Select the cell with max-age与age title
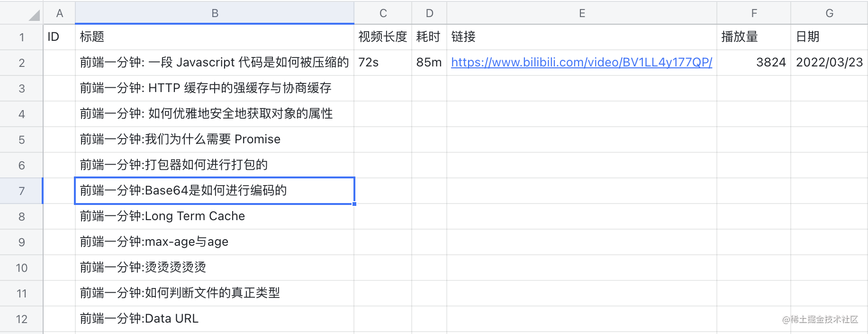This screenshot has width=868, height=334. pos(215,242)
